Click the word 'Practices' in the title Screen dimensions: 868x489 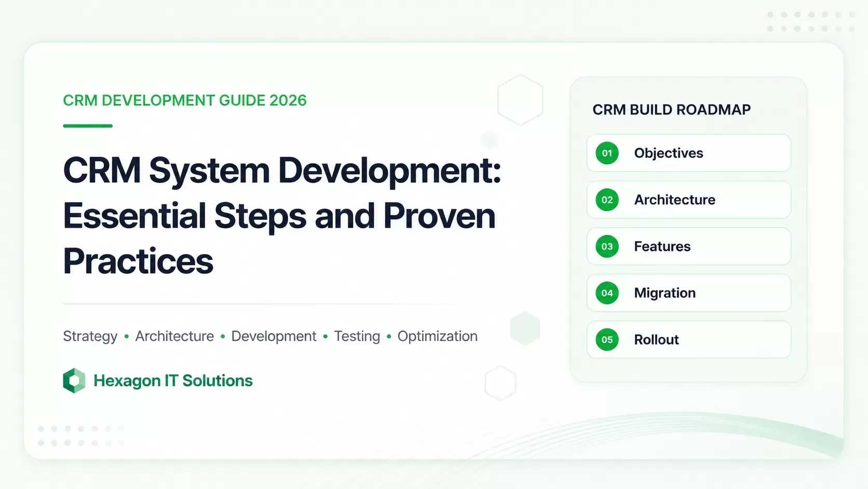click(138, 261)
